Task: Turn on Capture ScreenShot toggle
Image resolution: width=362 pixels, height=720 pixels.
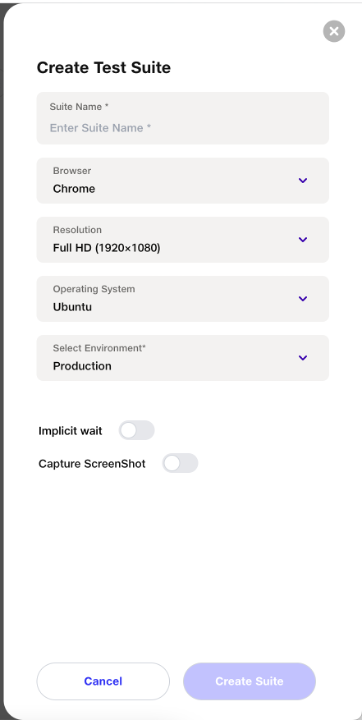Action: [180, 463]
